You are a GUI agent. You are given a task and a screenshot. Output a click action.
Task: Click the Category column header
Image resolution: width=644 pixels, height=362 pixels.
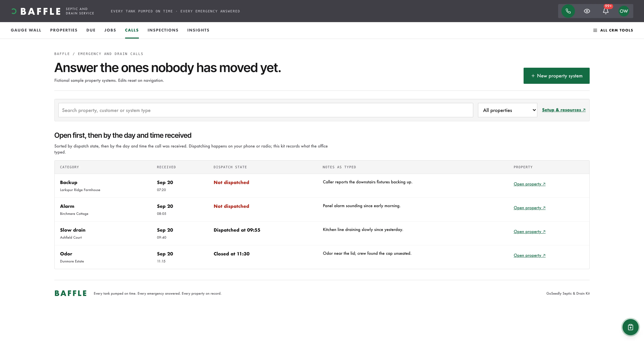(69, 167)
